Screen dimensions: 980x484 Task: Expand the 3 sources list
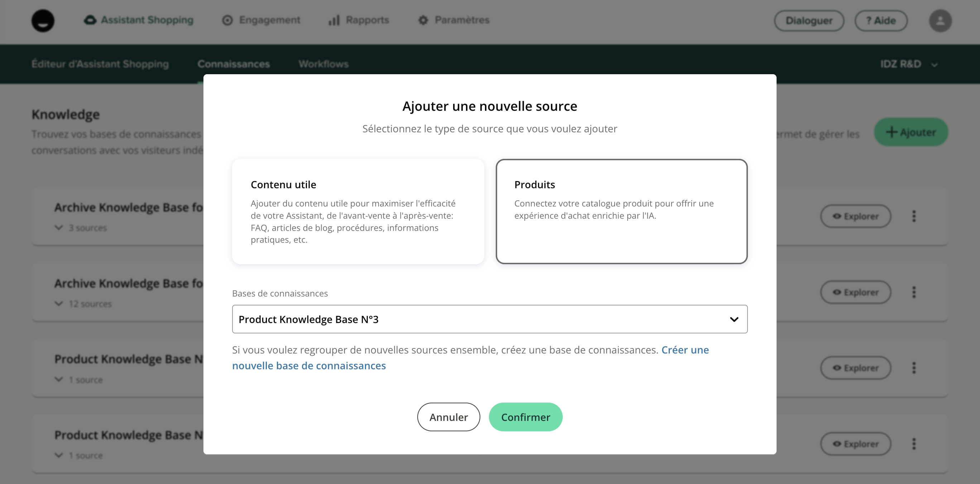(59, 228)
